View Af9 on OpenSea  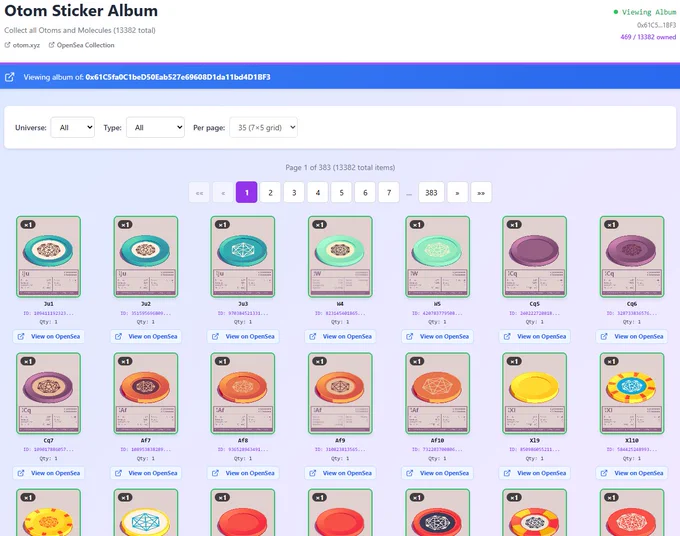tap(340, 473)
